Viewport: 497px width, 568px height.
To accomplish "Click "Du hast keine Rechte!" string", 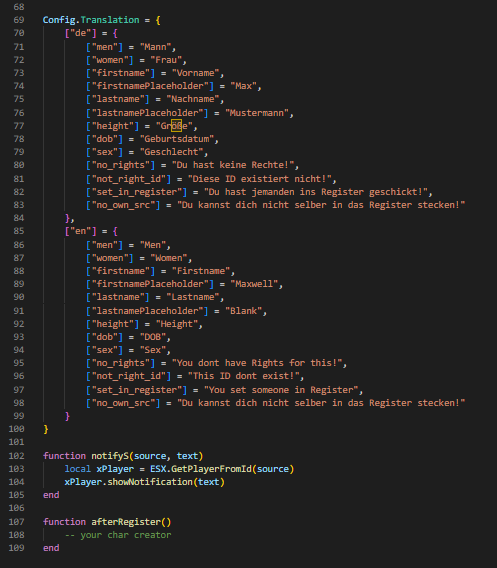I will [233, 165].
